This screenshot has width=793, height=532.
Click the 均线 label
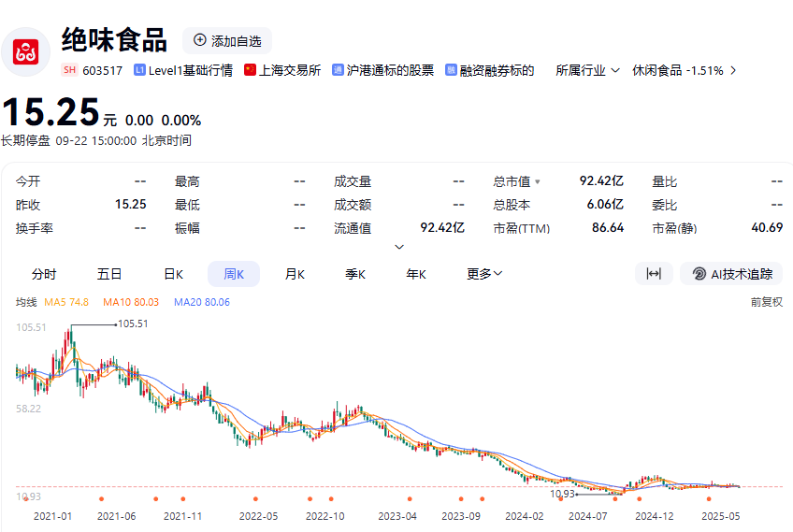click(26, 302)
